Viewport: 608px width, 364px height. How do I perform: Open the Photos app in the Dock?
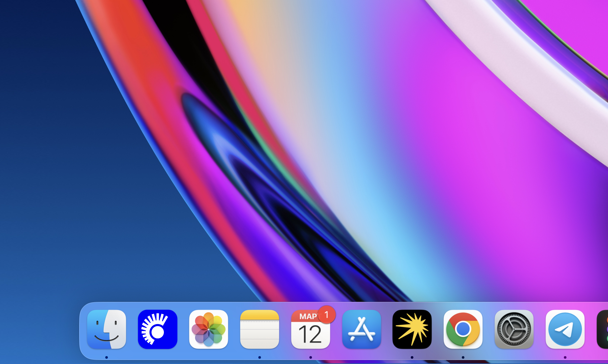[208, 329]
